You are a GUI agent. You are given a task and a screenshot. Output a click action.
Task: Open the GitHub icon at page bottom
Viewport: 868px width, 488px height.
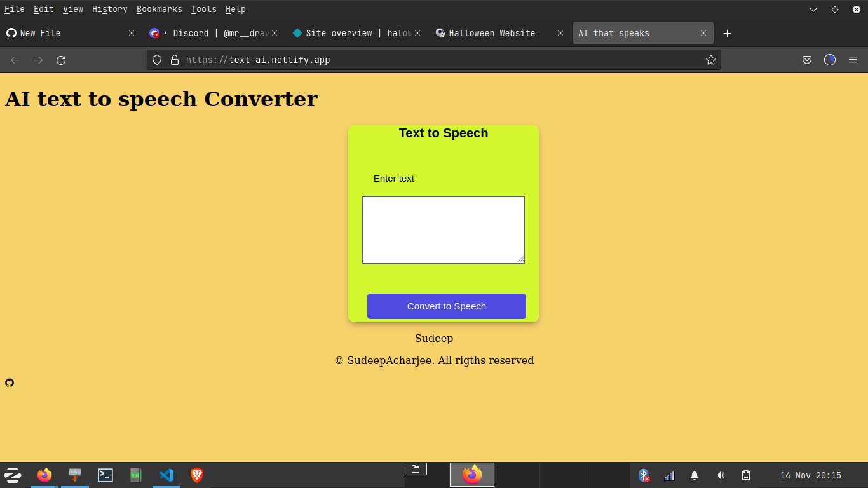[x=9, y=383]
